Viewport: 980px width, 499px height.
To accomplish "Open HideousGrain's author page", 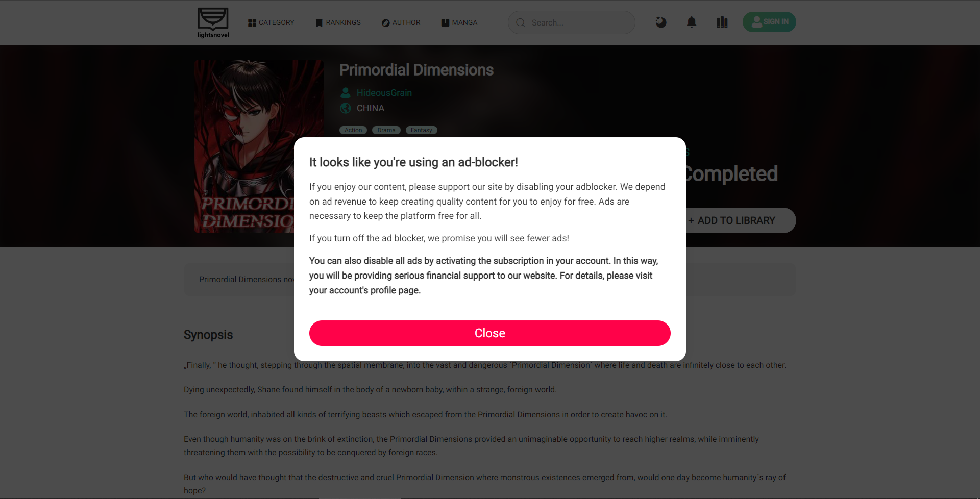I will 384,92.
